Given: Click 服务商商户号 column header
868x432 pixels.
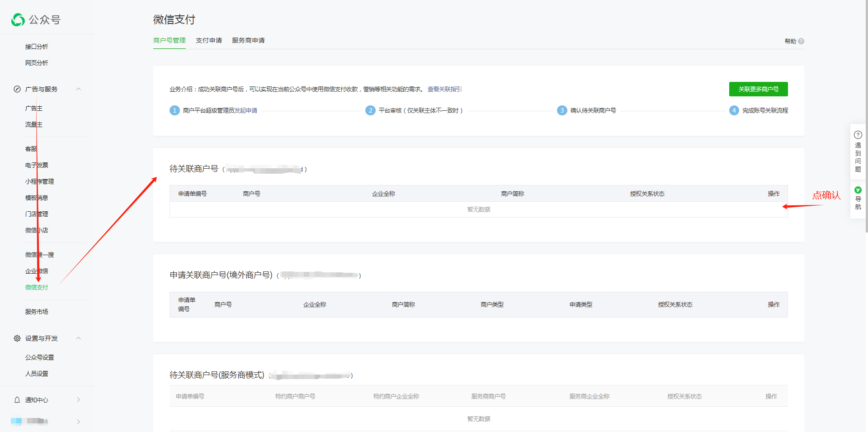Looking at the screenshot, I should tap(488, 396).
